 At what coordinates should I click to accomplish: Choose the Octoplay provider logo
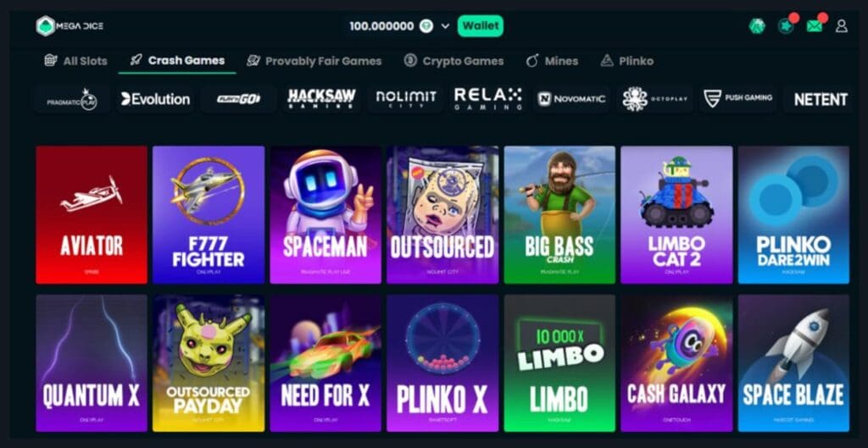point(655,100)
